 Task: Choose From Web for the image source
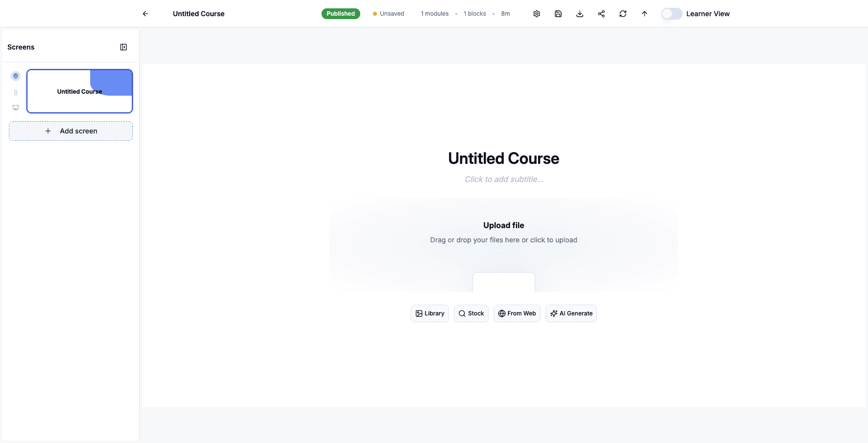(x=517, y=313)
